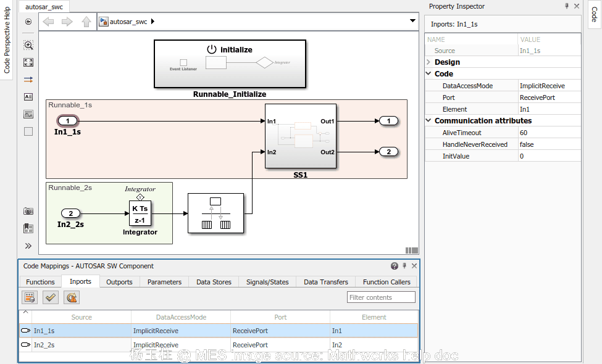Click the Generate Code icon in Code Mappings
602x364 pixels.
[71, 297]
